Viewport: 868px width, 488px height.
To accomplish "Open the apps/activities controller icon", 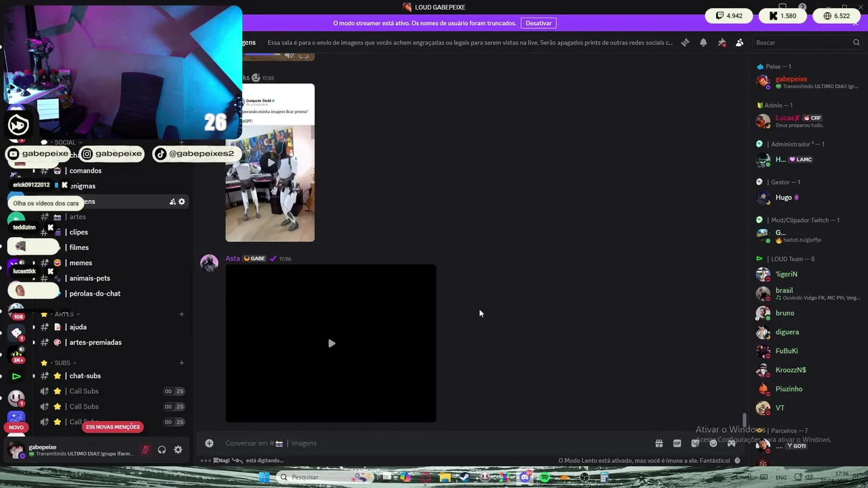I will (732, 443).
